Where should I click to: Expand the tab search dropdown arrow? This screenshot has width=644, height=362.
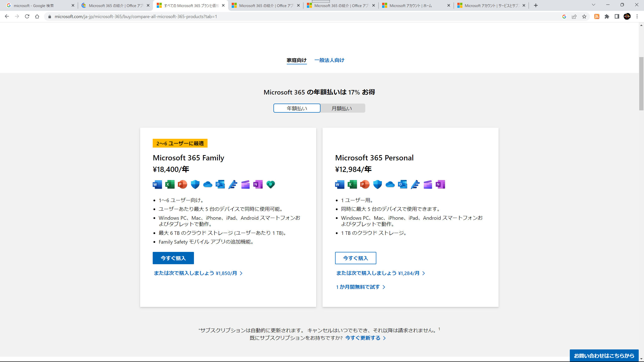tap(593, 5)
